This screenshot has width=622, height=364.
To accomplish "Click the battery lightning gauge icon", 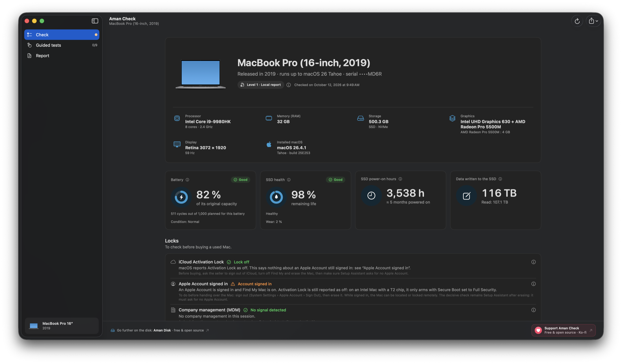I will (x=181, y=197).
